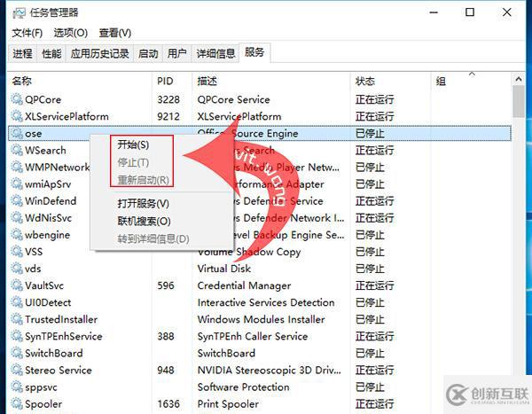532x414 pixels.
Task: Click the Print Spooler description
Action: (x=228, y=404)
